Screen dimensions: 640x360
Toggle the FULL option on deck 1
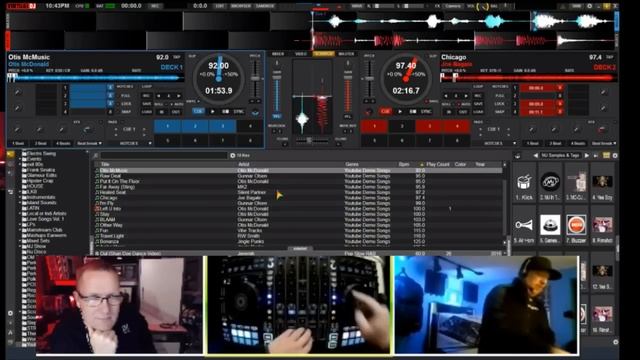126,96
